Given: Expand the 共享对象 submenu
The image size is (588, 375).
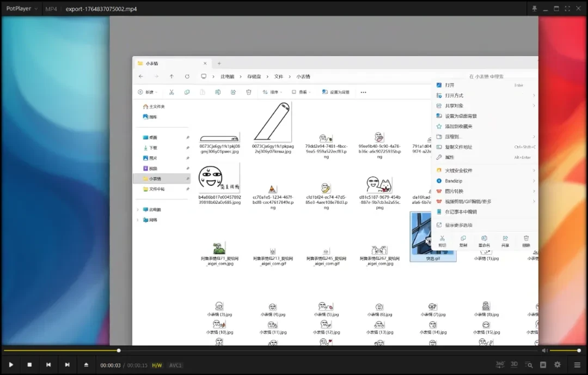Looking at the screenshot, I should click(x=485, y=106).
